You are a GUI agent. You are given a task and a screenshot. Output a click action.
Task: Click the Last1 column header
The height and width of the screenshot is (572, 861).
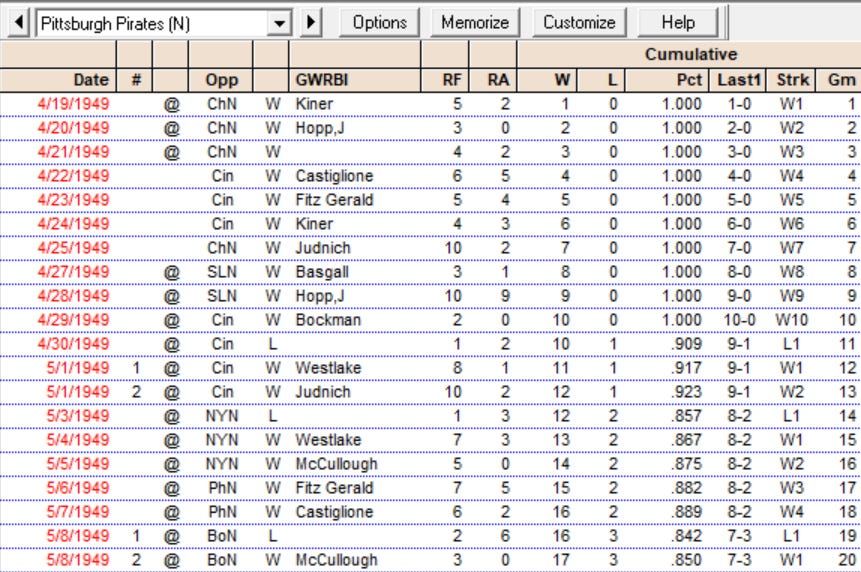tap(739, 80)
